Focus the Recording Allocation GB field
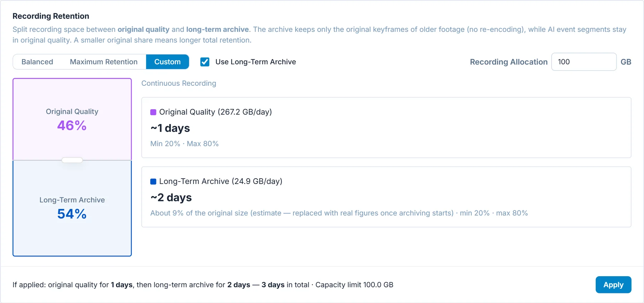Screen dimensions: 644x303 584,62
